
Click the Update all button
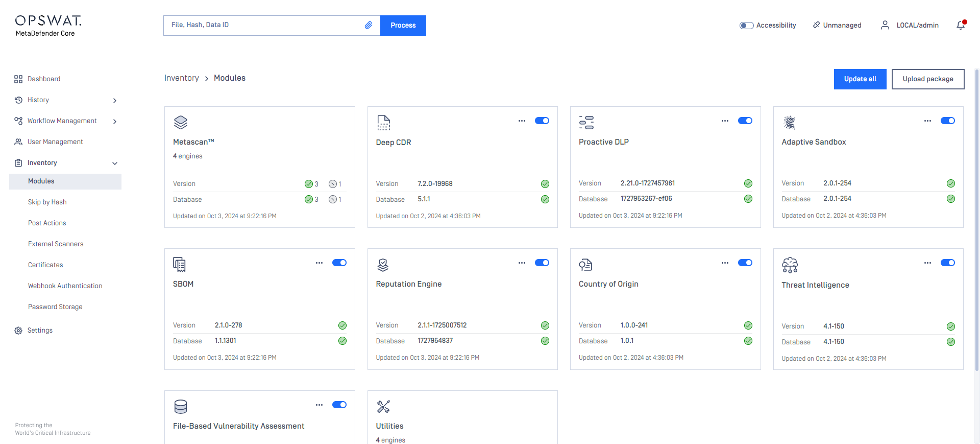[860, 79]
